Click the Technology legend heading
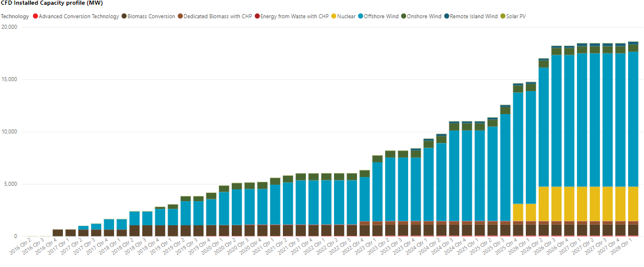644x267 pixels. tap(15, 16)
